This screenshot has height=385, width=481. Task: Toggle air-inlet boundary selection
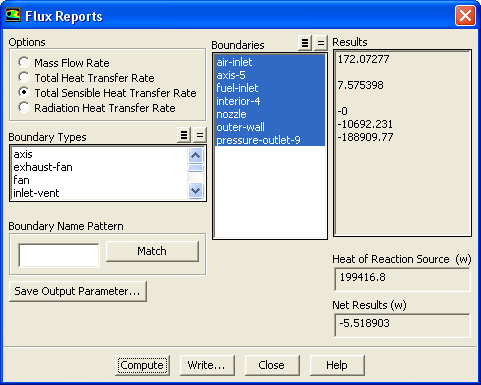tap(270, 62)
